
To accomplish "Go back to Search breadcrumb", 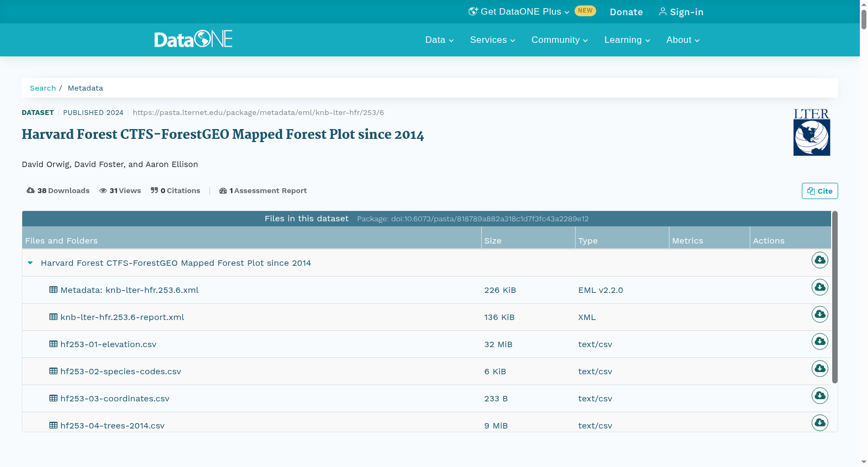I will click(43, 88).
